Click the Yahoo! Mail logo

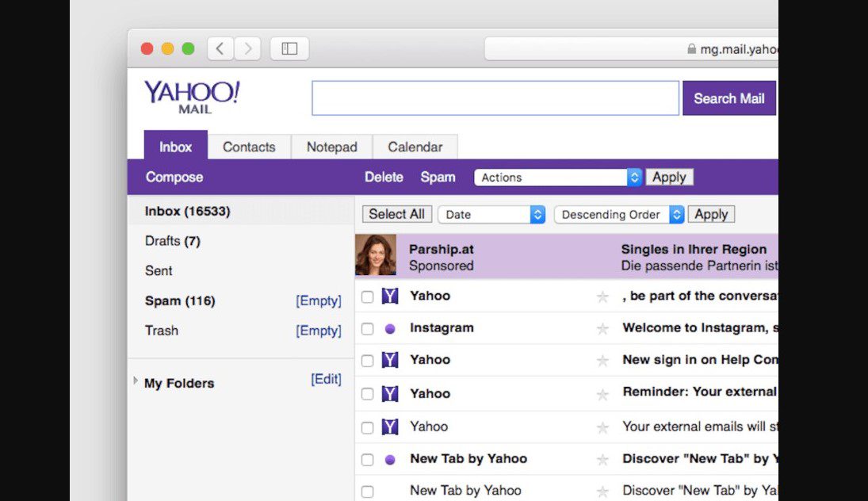coord(191,97)
